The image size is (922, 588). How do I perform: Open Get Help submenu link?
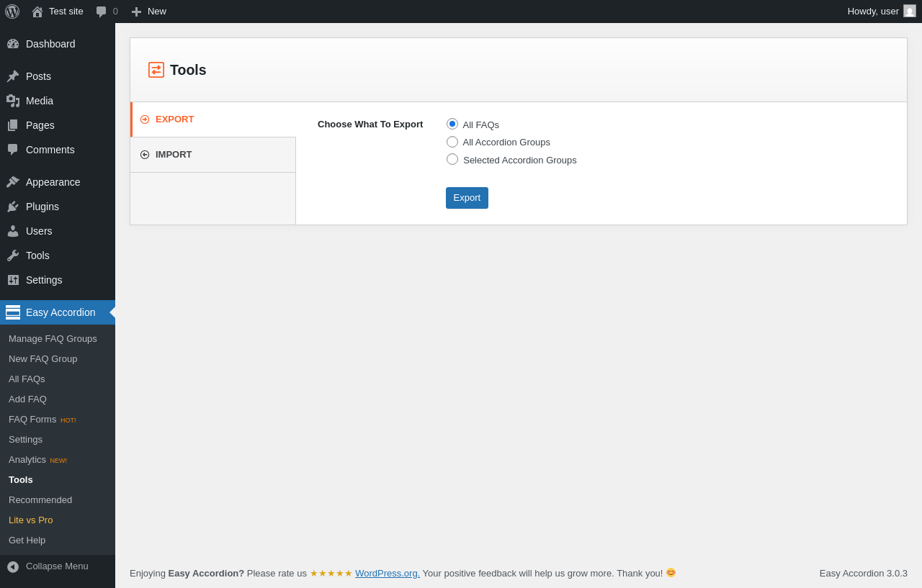27,540
